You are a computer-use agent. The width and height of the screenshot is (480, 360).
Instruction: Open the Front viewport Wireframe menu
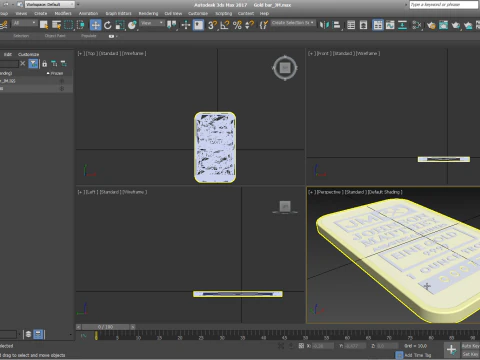click(x=368, y=53)
